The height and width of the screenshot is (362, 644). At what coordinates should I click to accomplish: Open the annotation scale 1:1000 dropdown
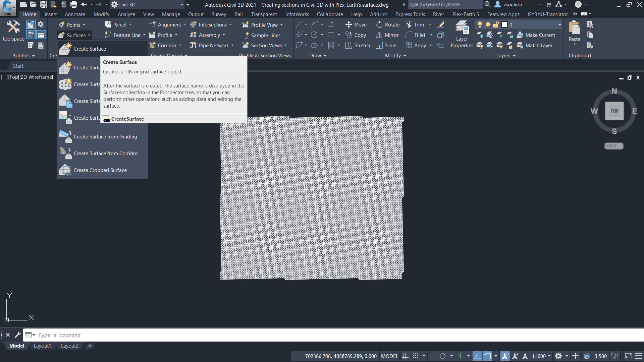click(541, 356)
